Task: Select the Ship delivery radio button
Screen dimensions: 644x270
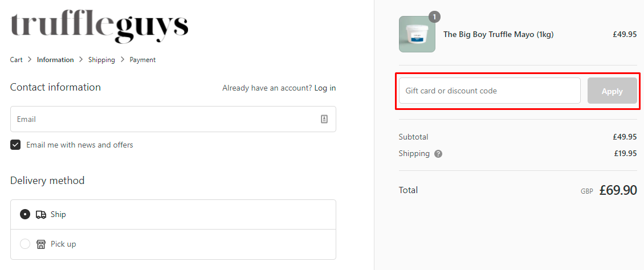Action: [x=25, y=214]
